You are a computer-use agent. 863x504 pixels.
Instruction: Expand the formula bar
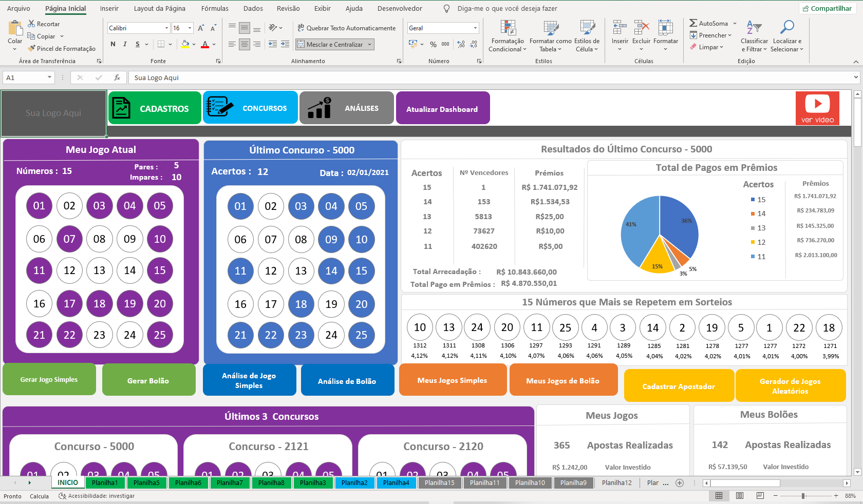pos(855,77)
